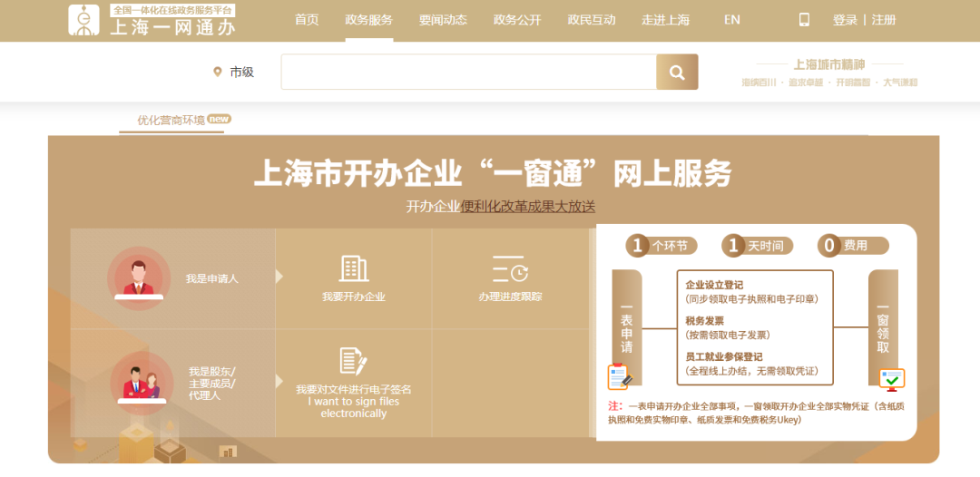Click the 我是申请人 label

[211, 278]
